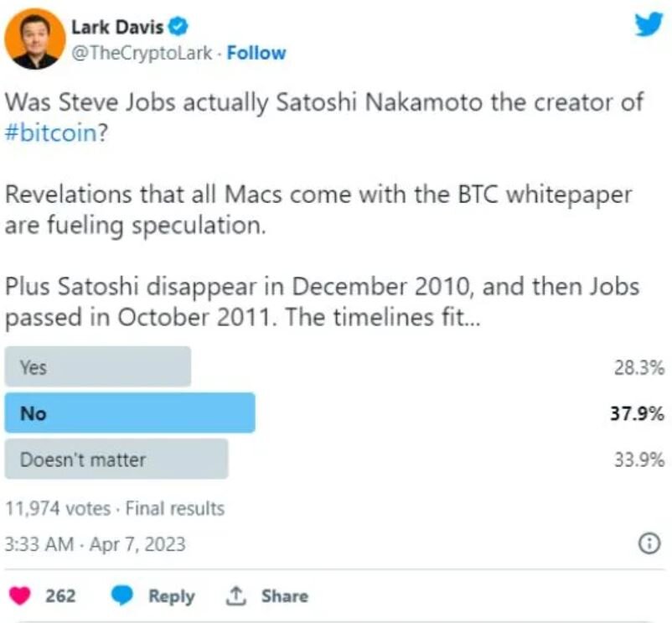Click the 11,974 votes final results text

(x=115, y=508)
